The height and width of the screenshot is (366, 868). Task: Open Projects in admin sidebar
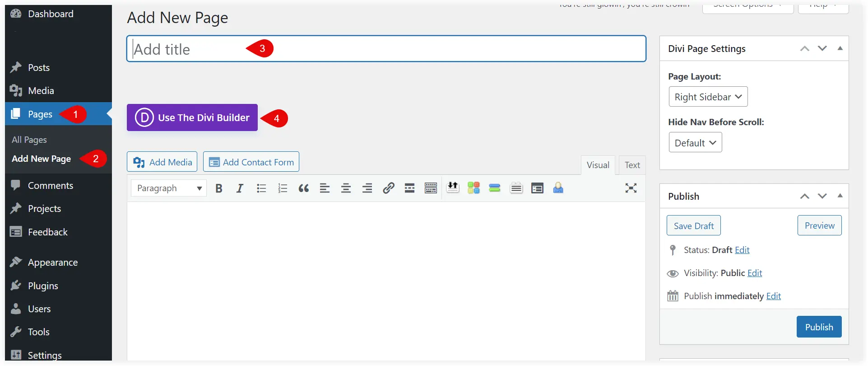pyautogui.click(x=58, y=209)
